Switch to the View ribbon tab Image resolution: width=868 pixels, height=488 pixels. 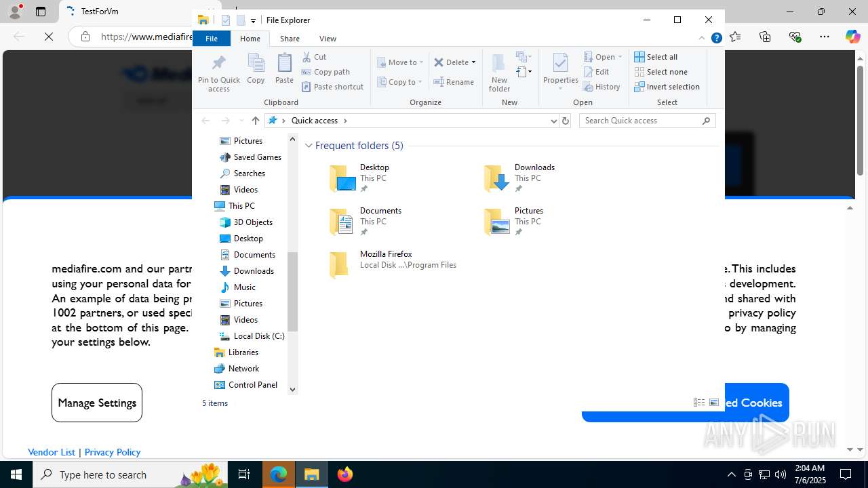pos(328,39)
